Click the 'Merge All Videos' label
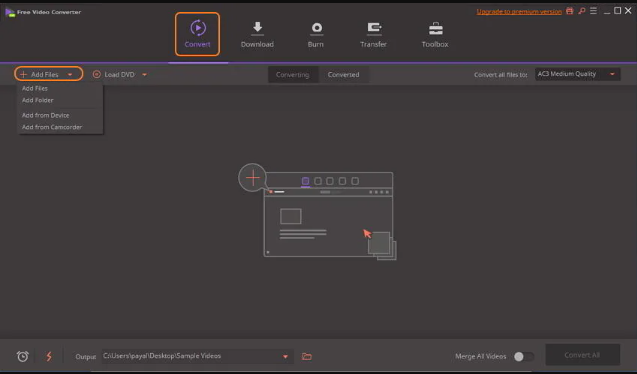Image resolution: width=637 pixels, height=374 pixels. (x=481, y=356)
